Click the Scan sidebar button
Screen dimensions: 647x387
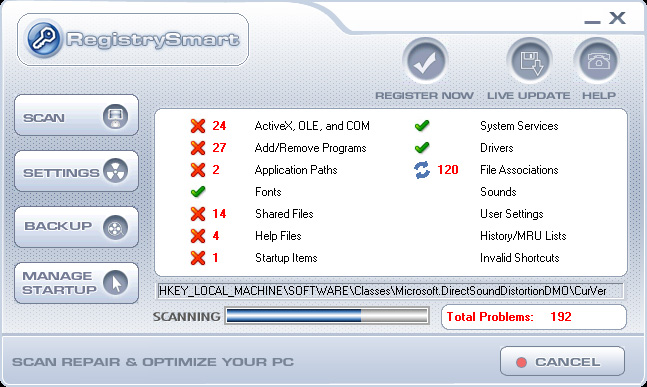pos(77,116)
